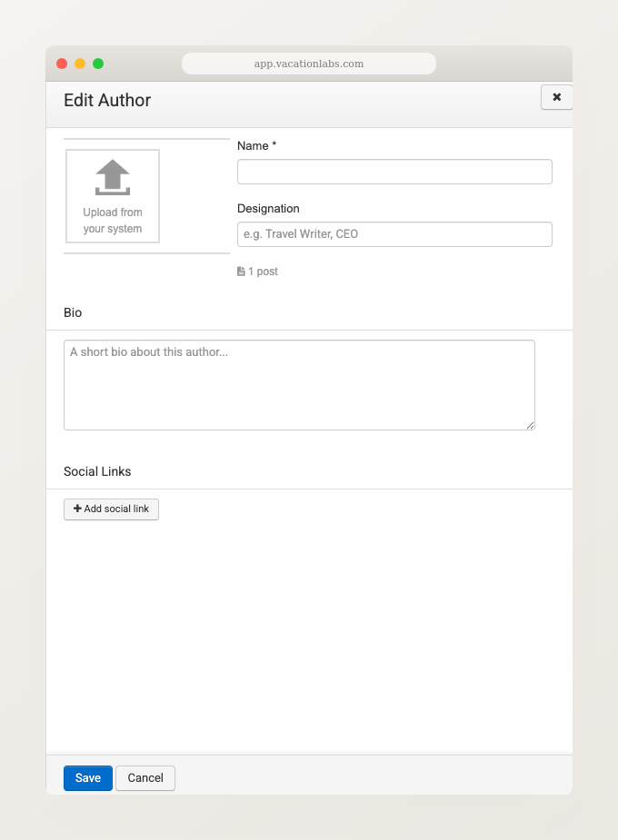Image resolution: width=618 pixels, height=840 pixels.
Task: Click the plus icon on Add social link
Action: click(75, 509)
